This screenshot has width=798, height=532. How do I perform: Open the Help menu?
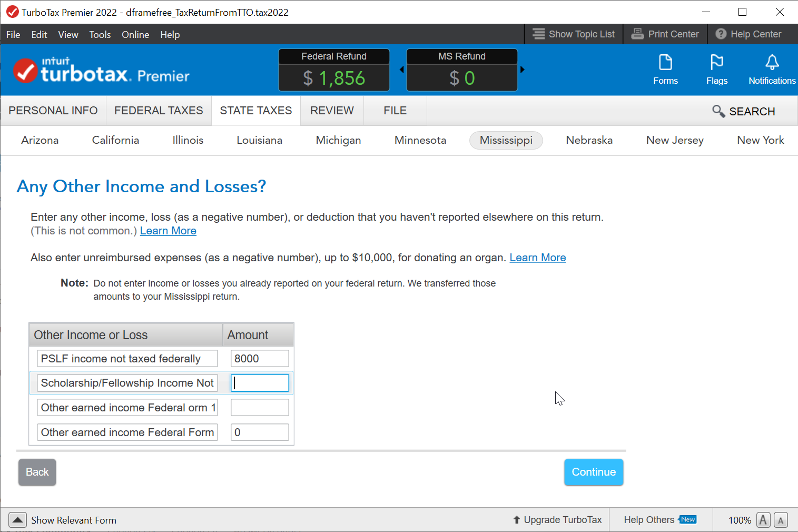click(x=170, y=35)
